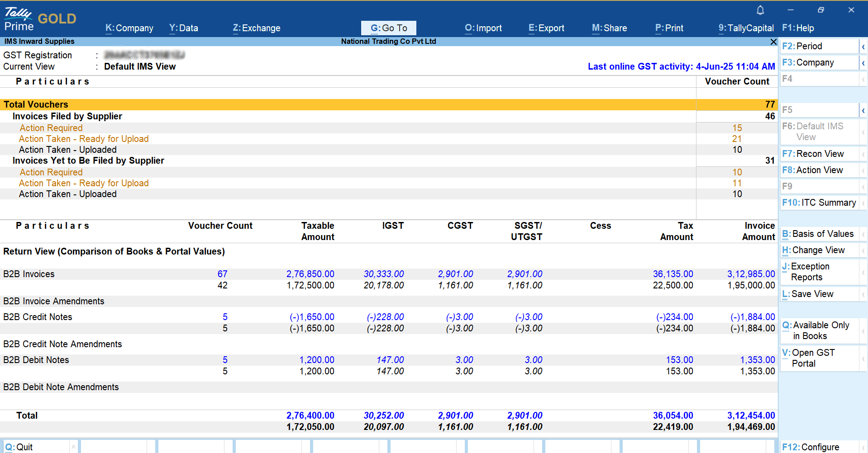Drill into B2B Invoices voucher count 67
This screenshot has width=868, height=453.
tap(222, 274)
